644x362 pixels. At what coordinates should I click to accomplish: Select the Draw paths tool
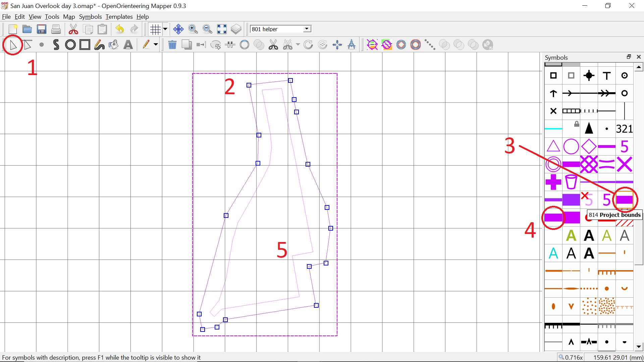[56, 45]
